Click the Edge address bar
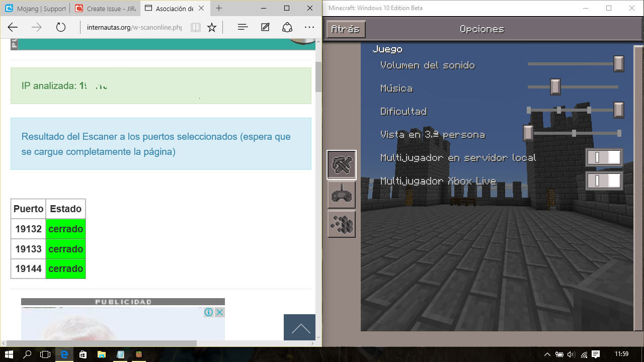The width and height of the screenshot is (644, 362). 134,27
